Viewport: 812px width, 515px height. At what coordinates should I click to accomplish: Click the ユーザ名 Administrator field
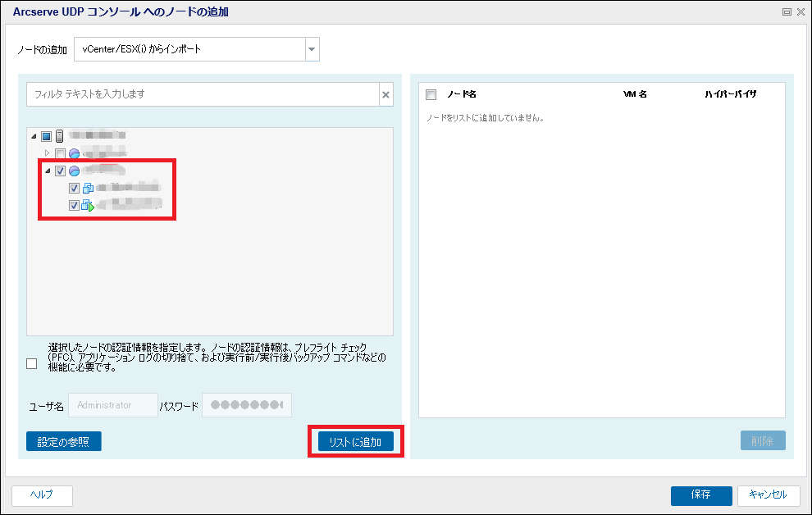coord(113,405)
